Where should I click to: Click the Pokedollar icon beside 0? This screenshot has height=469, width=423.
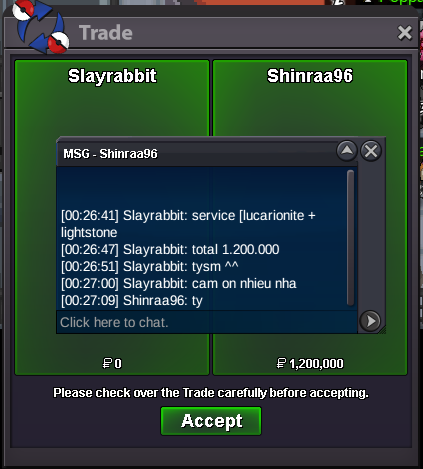(107, 363)
